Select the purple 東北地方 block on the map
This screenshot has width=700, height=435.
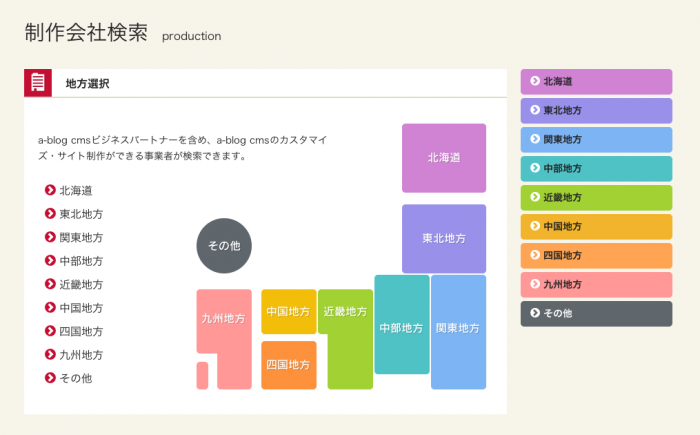click(x=444, y=238)
